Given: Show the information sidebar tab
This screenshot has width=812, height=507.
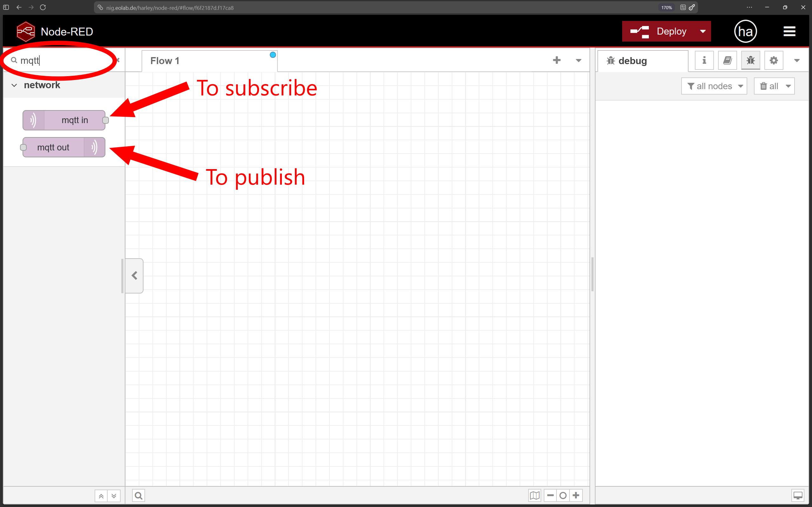Looking at the screenshot, I should point(704,60).
